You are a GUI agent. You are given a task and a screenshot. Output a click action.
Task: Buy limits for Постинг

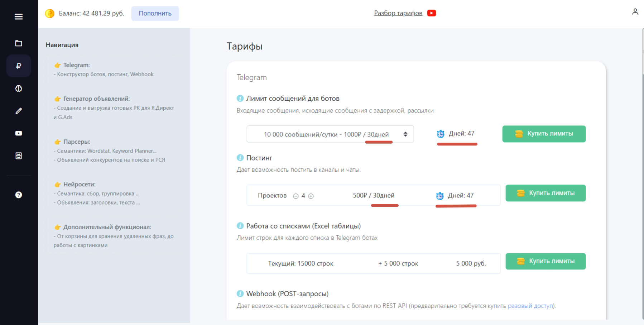point(546,193)
